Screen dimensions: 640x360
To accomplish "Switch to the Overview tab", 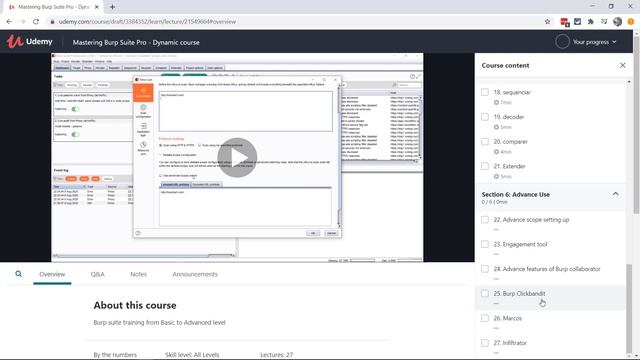I will [52, 274].
